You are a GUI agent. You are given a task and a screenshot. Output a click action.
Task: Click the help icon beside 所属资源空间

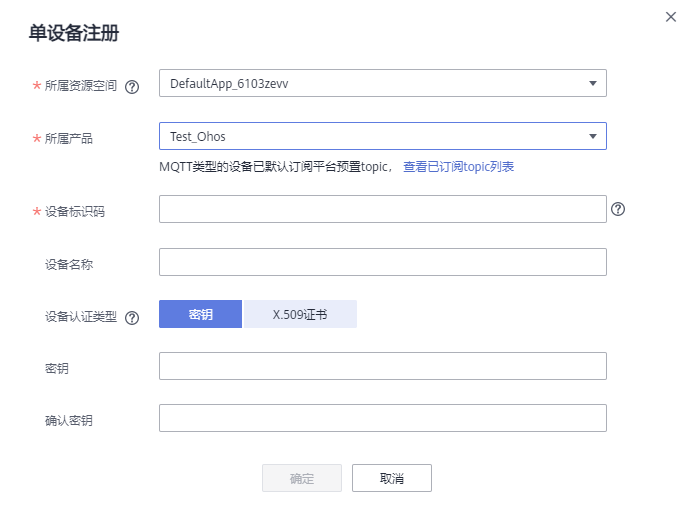click(132, 87)
